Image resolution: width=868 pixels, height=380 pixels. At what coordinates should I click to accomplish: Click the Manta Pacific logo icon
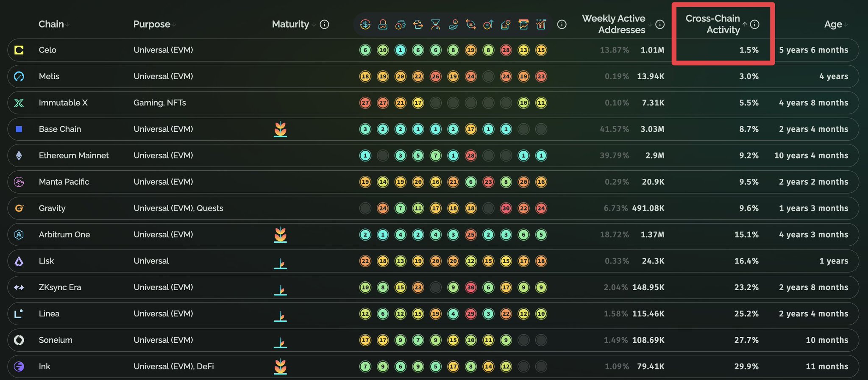point(19,182)
